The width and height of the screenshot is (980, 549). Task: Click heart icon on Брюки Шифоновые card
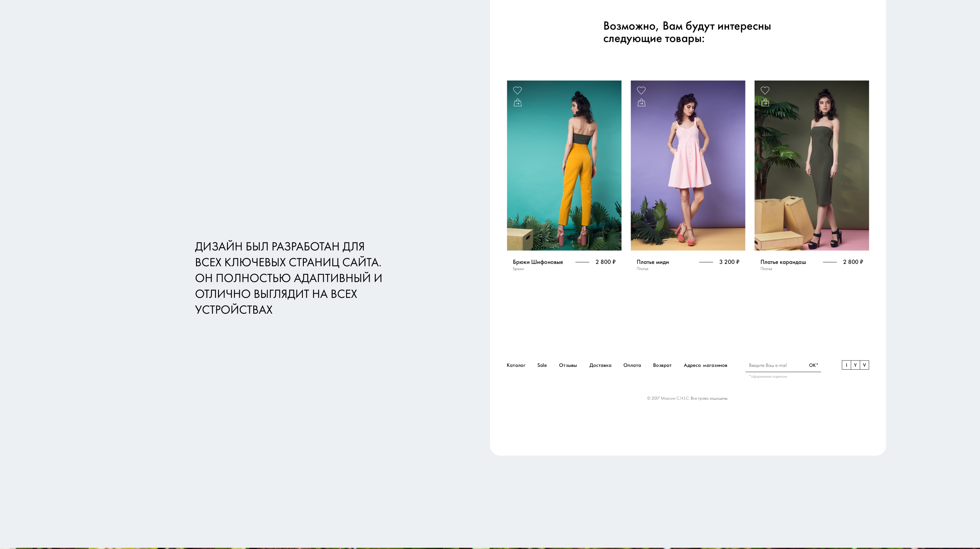click(x=517, y=91)
